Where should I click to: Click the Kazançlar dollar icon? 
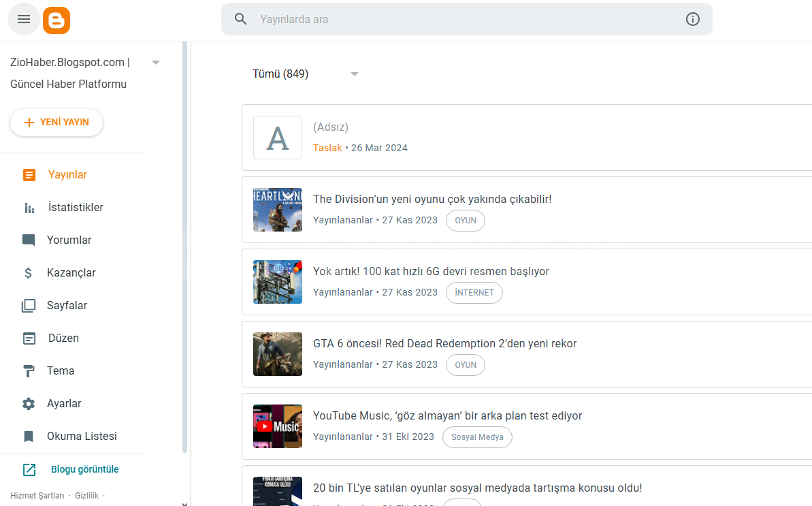(x=29, y=273)
